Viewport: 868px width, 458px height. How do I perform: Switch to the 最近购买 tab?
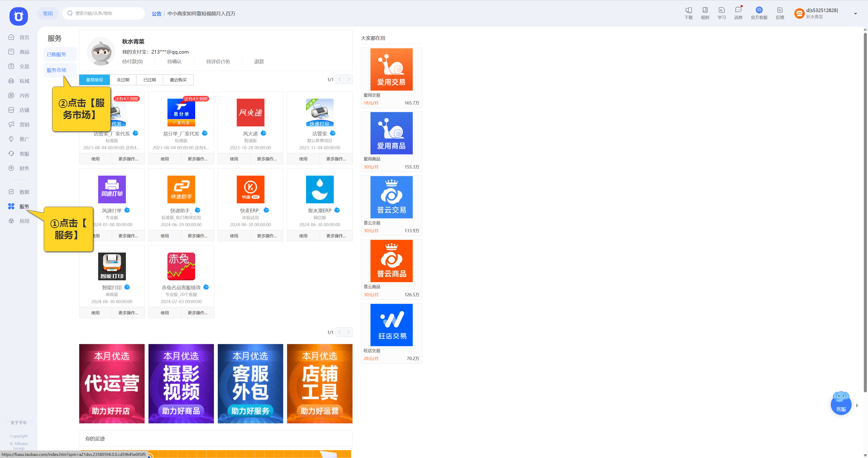[178, 80]
